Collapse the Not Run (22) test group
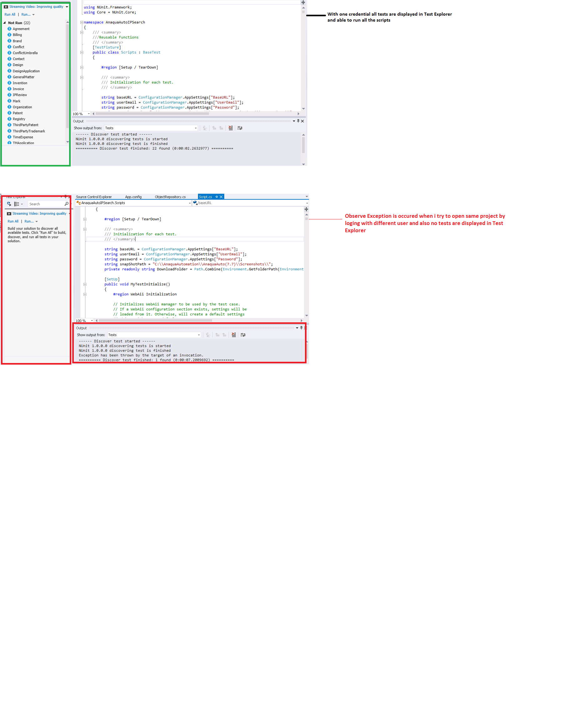 (x=5, y=23)
